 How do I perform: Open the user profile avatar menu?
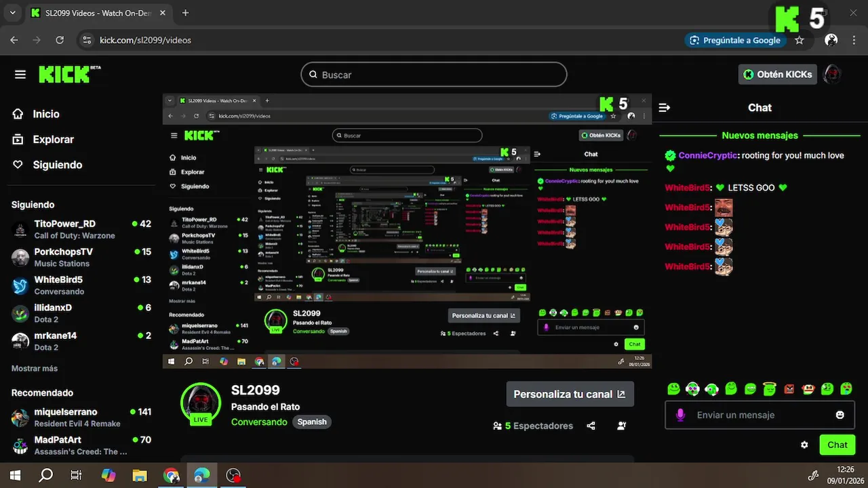click(832, 75)
